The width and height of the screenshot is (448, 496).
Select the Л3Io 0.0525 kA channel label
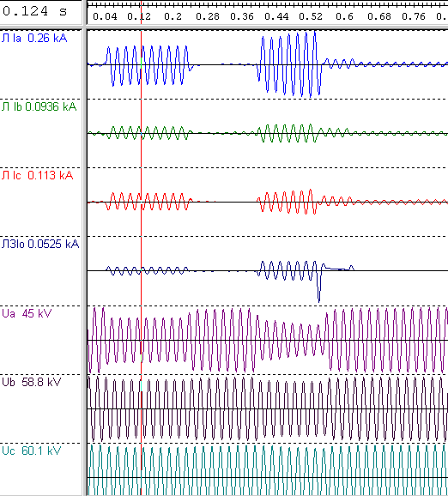click(40, 244)
